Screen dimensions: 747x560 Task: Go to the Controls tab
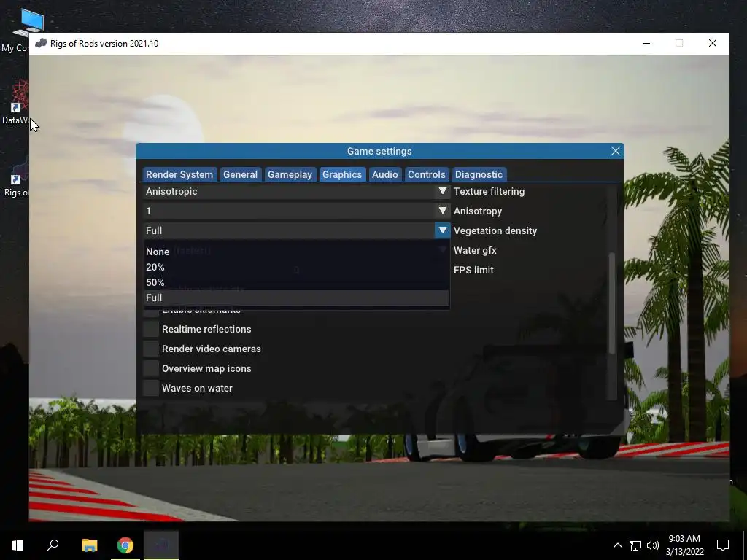[x=426, y=174]
